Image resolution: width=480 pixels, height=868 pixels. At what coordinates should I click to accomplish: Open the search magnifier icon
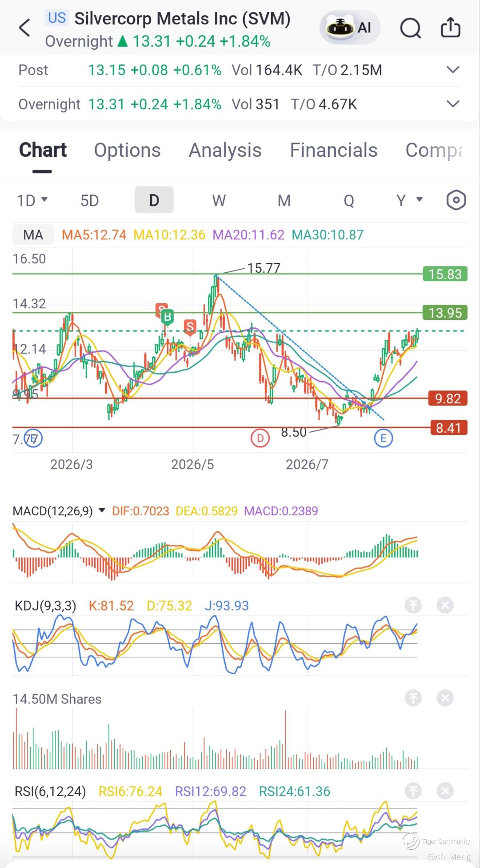[410, 28]
